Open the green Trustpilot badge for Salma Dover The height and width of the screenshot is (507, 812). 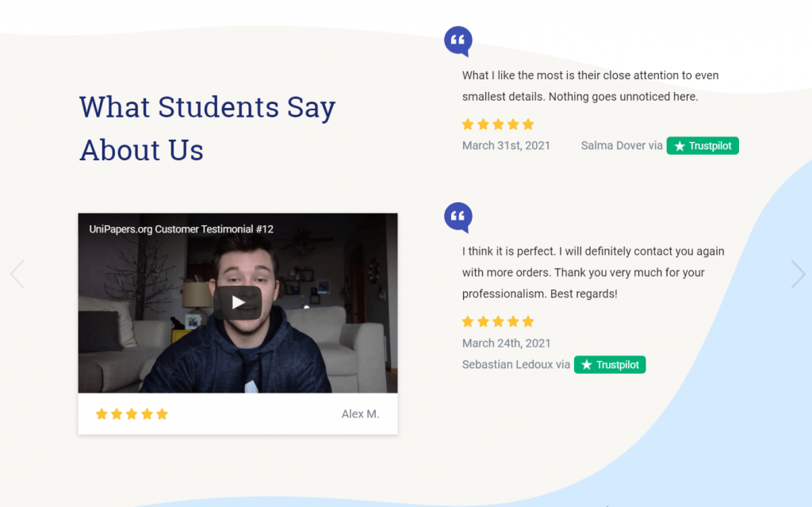[x=703, y=146]
